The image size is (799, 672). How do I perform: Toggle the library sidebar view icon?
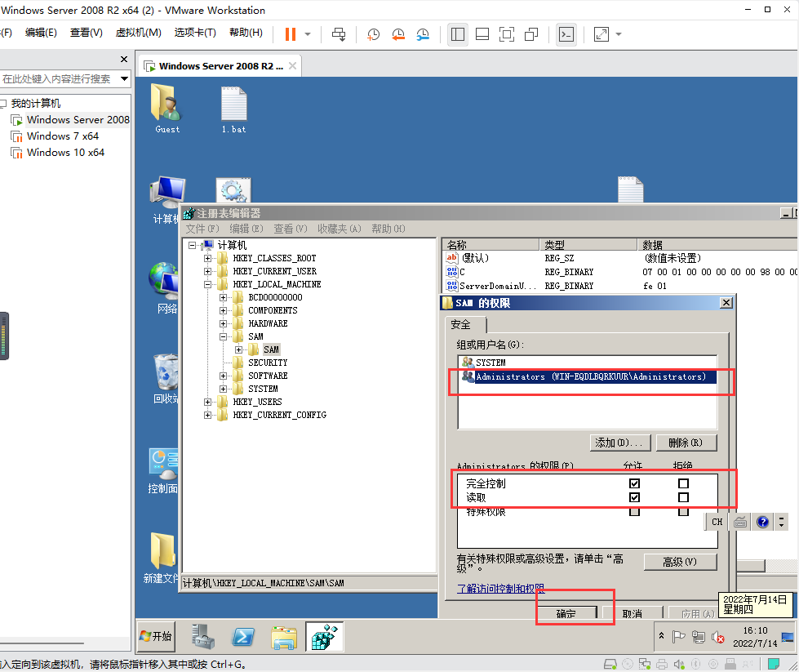458,34
